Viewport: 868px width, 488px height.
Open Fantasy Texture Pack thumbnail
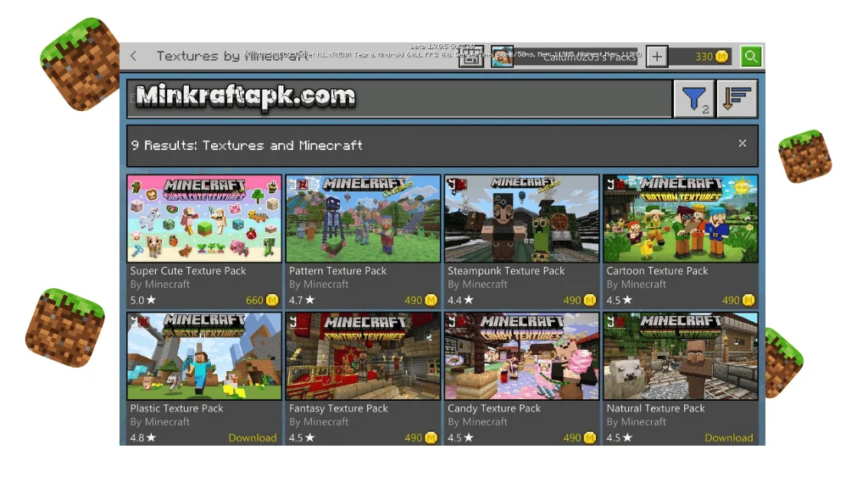[363, 357]
